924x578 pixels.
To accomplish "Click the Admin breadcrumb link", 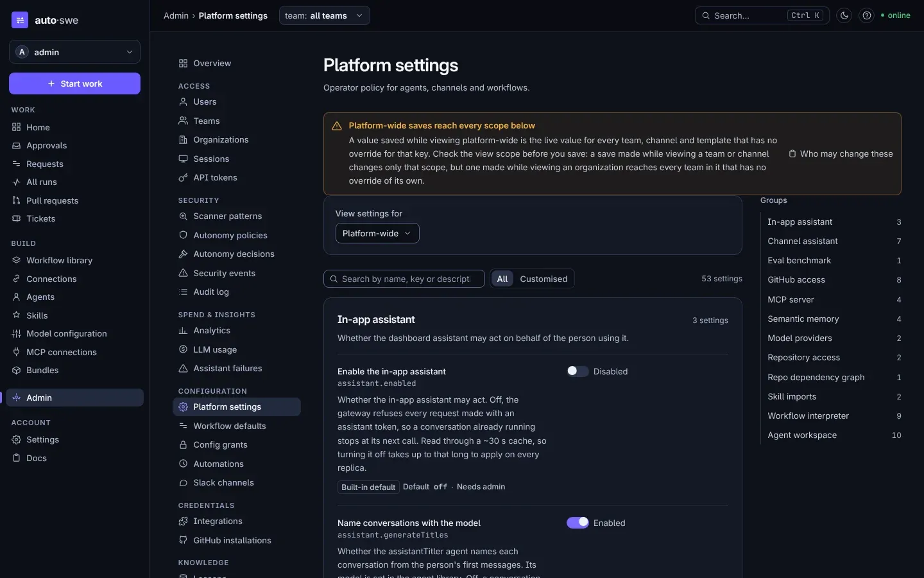I will pyautogui.click(x=176, y=15).
